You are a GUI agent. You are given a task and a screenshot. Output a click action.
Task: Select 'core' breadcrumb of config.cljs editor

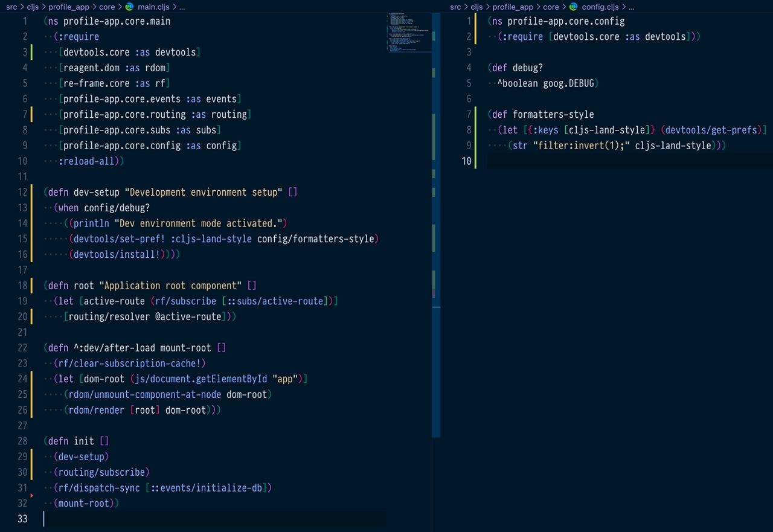point(551,7)
